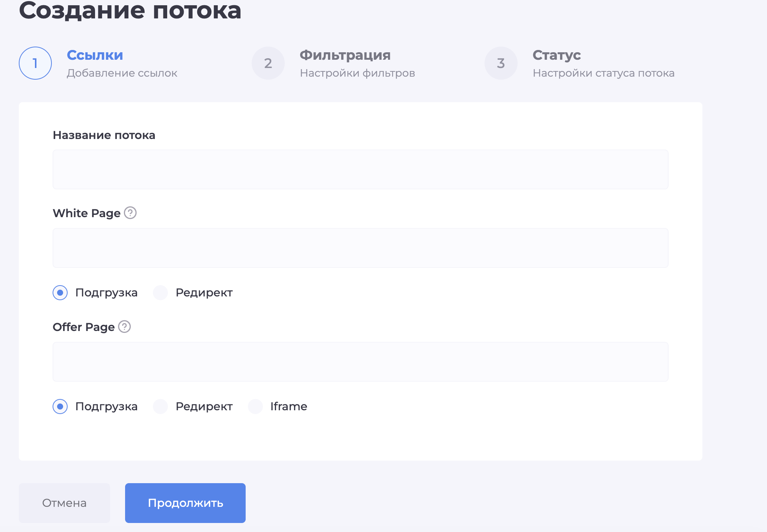Screen dimensions: 767x532
Task: Cancel flow creation with Отмена
Action: pyautogui.click(x=64, y=503)
